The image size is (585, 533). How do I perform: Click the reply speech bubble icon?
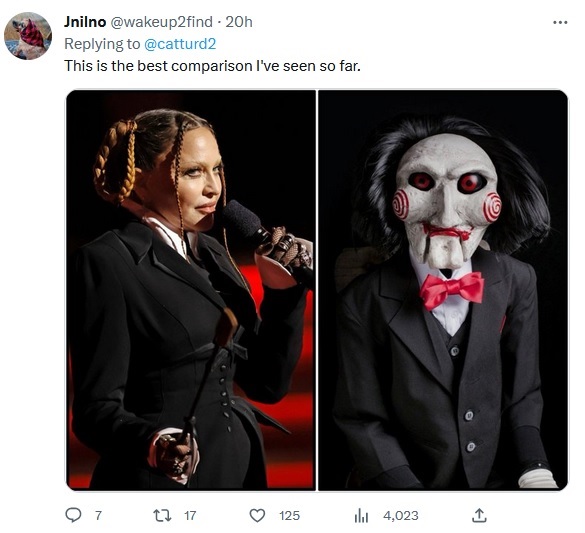(x=73, y=515)
